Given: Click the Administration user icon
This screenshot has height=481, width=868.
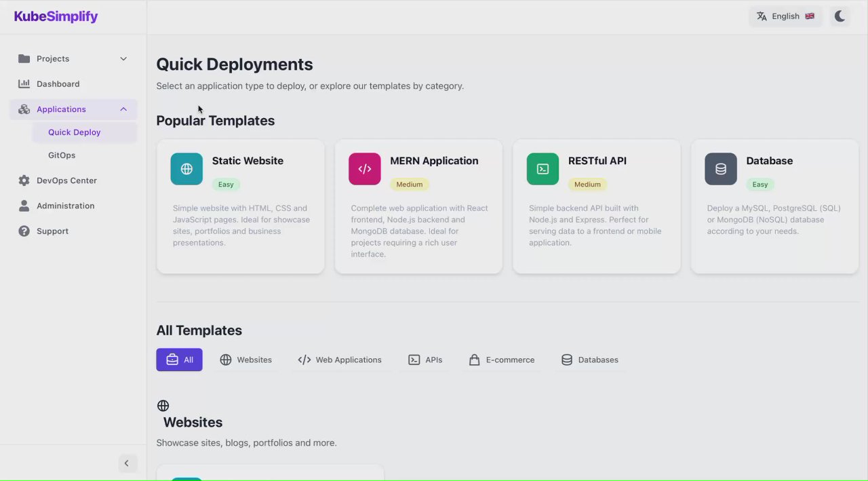Looking at the screenshot, I should tap(24, 206).
